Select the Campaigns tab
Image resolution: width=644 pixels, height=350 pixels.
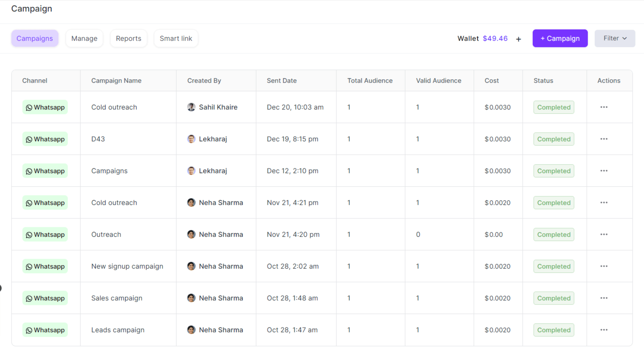[x=35, y=38]
